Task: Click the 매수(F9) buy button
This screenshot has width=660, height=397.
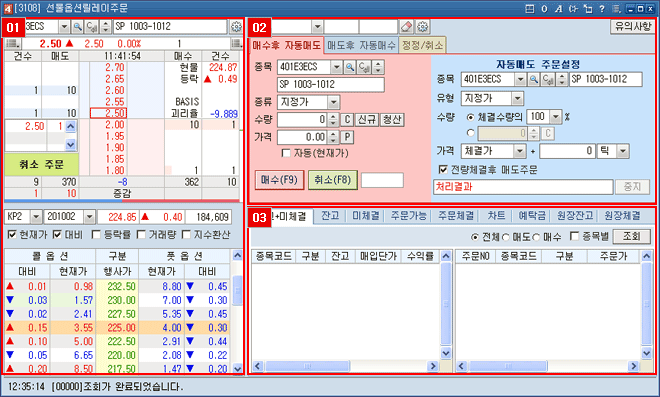Action: pyautogui.click(x=279, y=180)
